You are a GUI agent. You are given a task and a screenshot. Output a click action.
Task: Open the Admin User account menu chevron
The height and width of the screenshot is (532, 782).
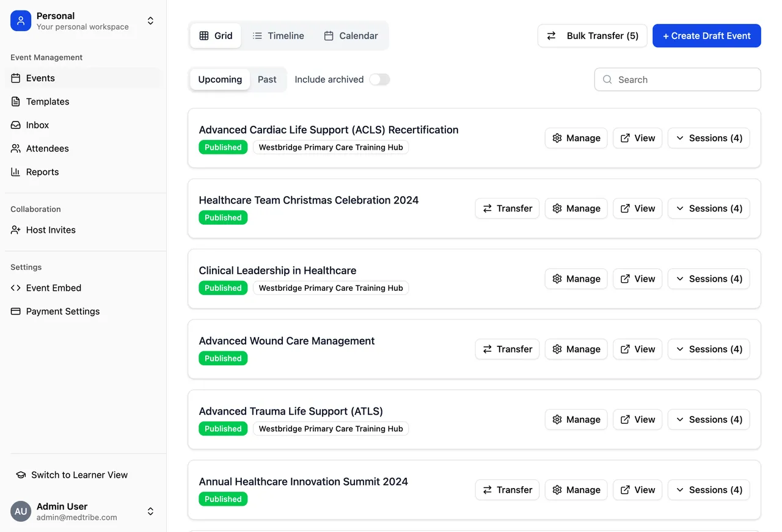[x=150, y=511]
